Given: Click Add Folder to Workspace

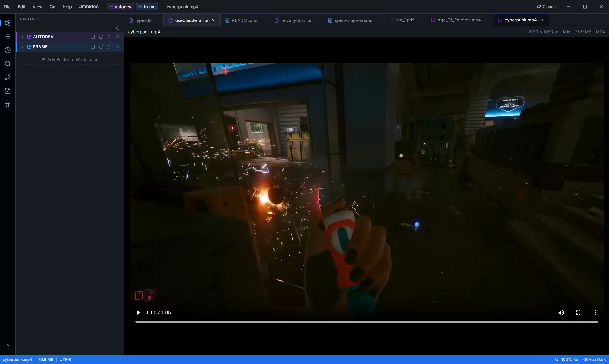Looking at the screenshot, I should 70,60.
